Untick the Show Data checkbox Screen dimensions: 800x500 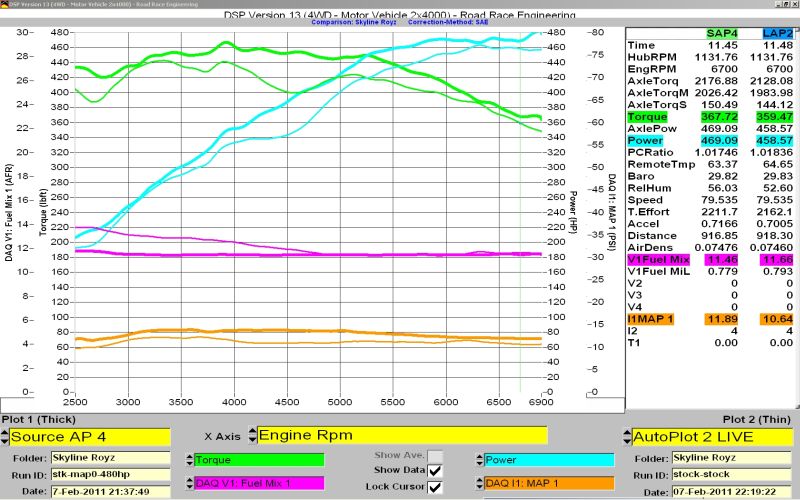435,470
